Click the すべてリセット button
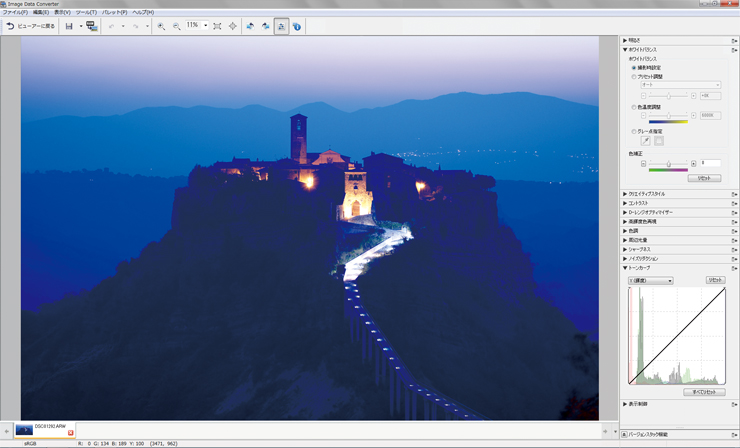 pyautogui.click(x=704, y=392)
